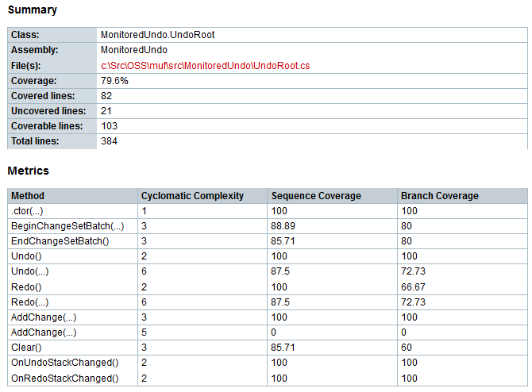Click the Metrics section heading
The width and height of the screenshot is (532, 392).
click(x=29, y=171)
